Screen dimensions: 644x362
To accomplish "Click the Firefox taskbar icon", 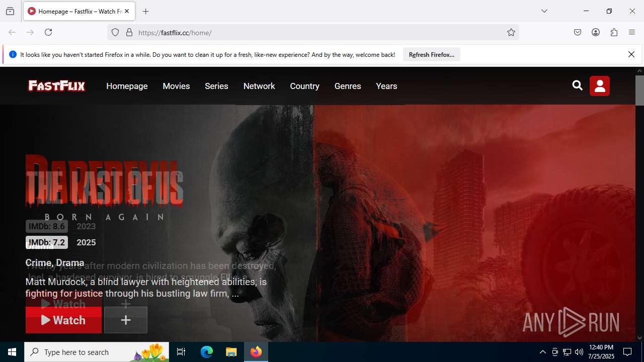I will pyautogui.click(x=256, y=352).
